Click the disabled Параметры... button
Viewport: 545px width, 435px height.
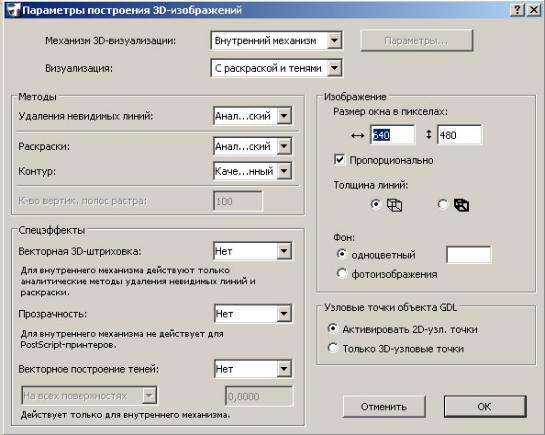pyautogui.click(x=416, y=41)
